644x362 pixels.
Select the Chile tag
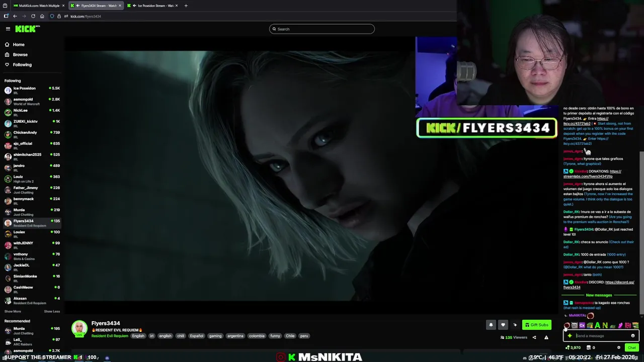pyautogui.click(x=290, y=336)
